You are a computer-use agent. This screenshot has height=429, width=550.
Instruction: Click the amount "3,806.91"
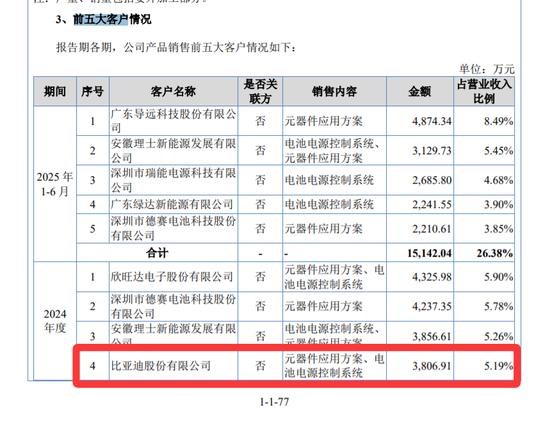coord(432,366)
